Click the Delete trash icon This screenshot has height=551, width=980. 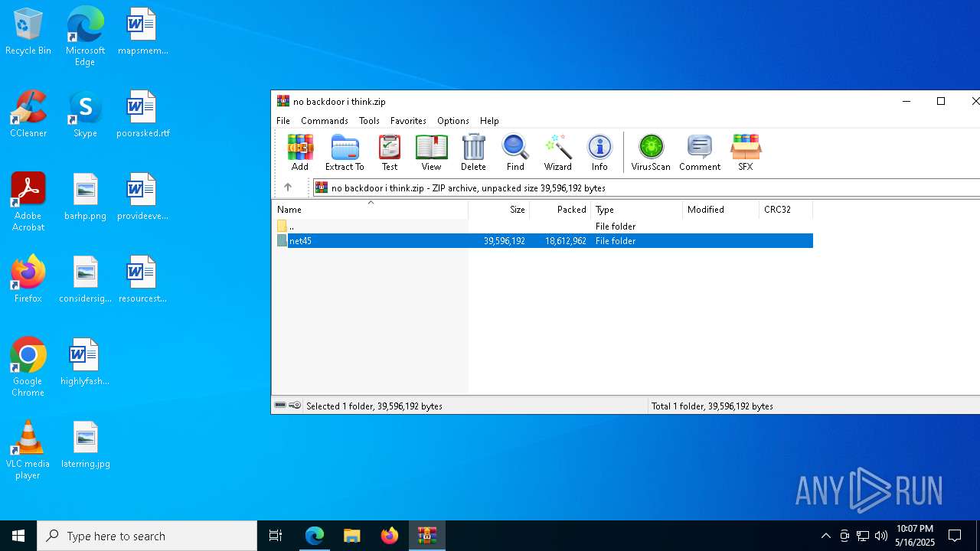[473, 152]
